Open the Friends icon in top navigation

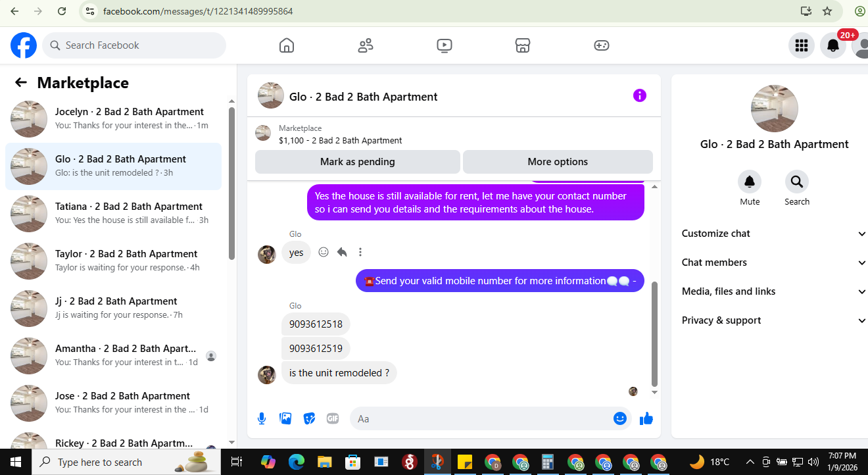tap(366, 45)
